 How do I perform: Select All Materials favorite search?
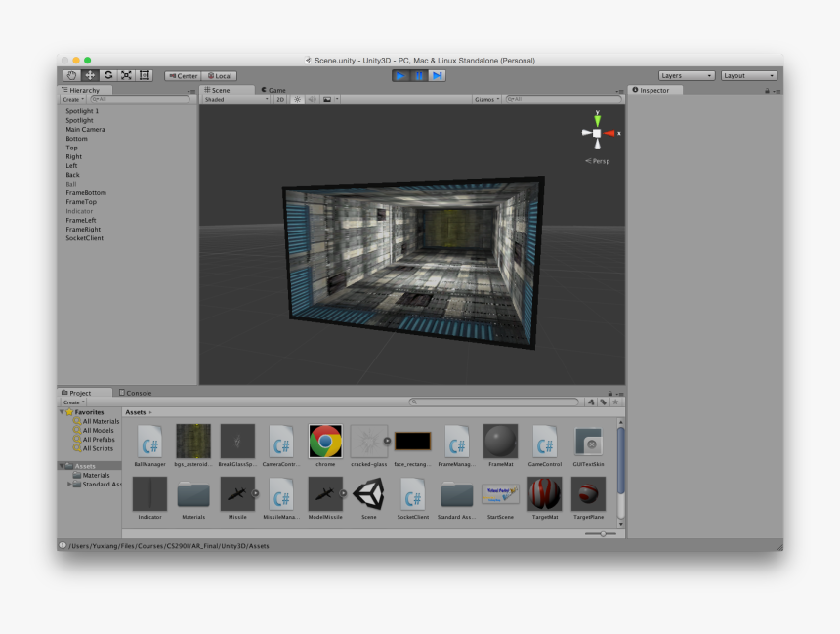[x=97, y=421]
